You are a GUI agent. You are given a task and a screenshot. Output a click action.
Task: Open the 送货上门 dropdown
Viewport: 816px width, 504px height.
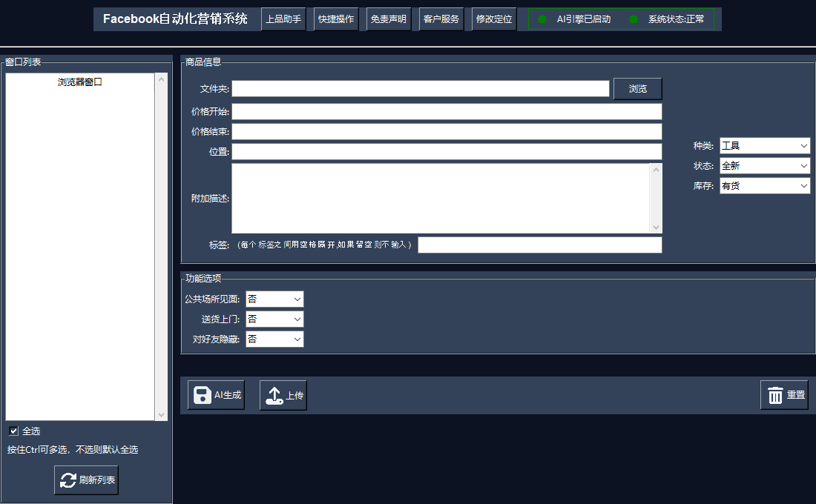274,319
